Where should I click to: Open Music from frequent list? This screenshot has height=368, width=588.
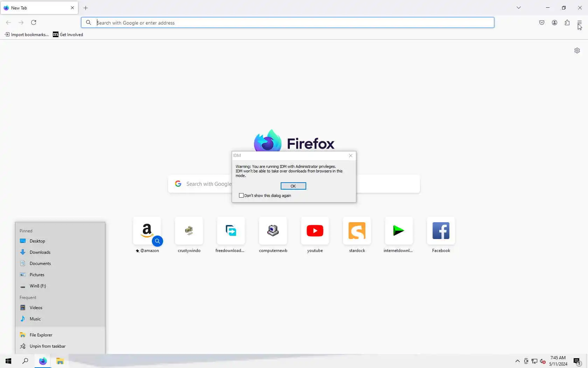pyautogui.click(x=60, y=319)
